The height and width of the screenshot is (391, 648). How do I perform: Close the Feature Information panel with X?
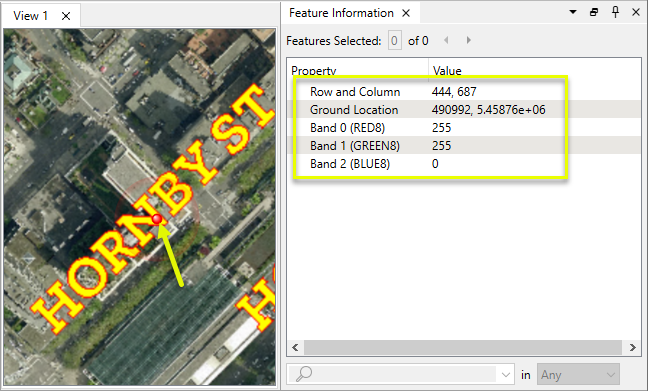click(x=636, y=12)
